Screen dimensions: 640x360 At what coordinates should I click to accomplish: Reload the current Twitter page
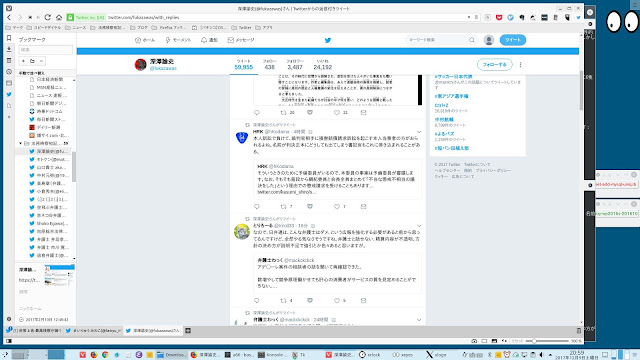[x=48, y=18]
